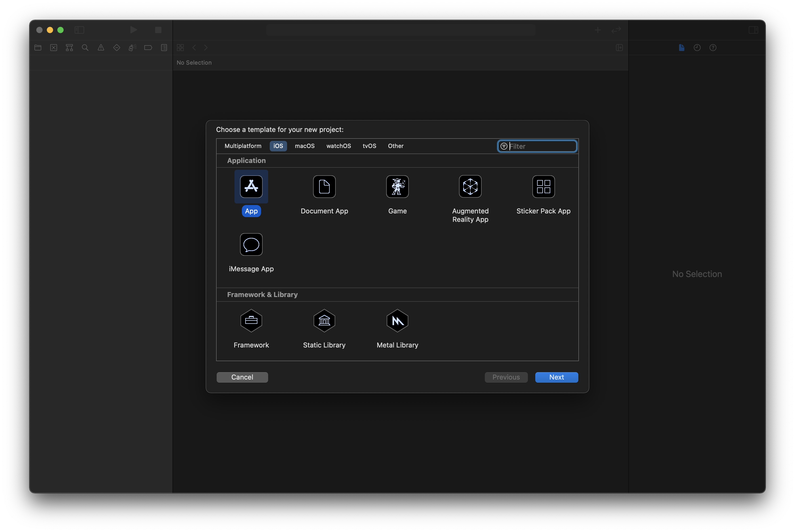The image size is (795, 532).
Task: Open the filter options icon menu
Action: click(x=504, y=146)
